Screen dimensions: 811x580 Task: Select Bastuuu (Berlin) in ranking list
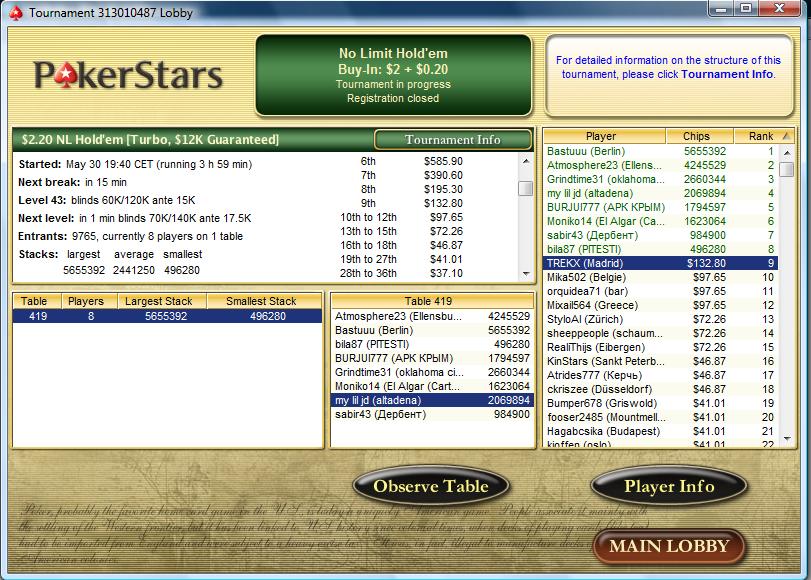[x=660, y=151]
